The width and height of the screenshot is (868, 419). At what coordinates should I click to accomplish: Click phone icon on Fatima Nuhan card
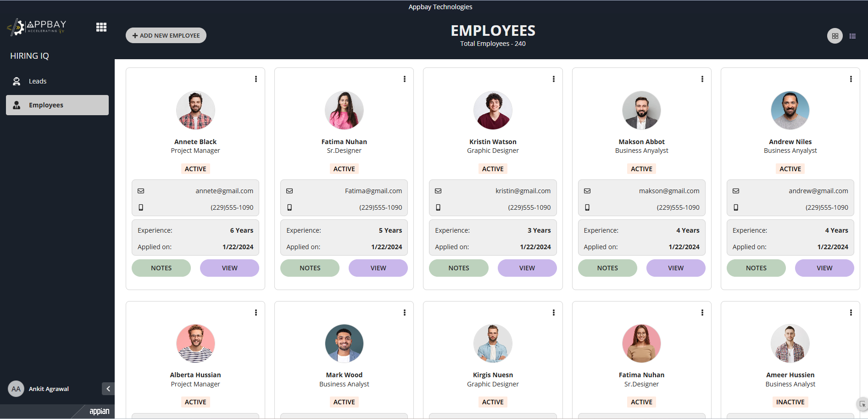(289, 207)
